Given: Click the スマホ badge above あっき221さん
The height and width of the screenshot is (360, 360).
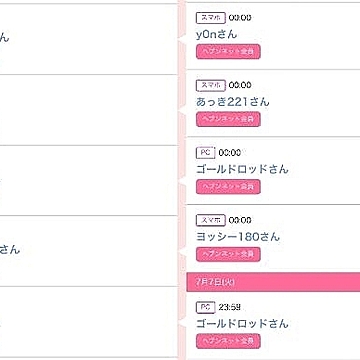Looking at the screenshot, I should pos(211,85).
